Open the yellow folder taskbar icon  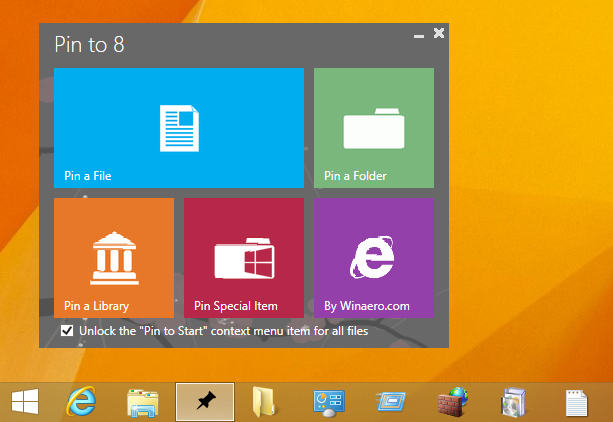[263, 402]
